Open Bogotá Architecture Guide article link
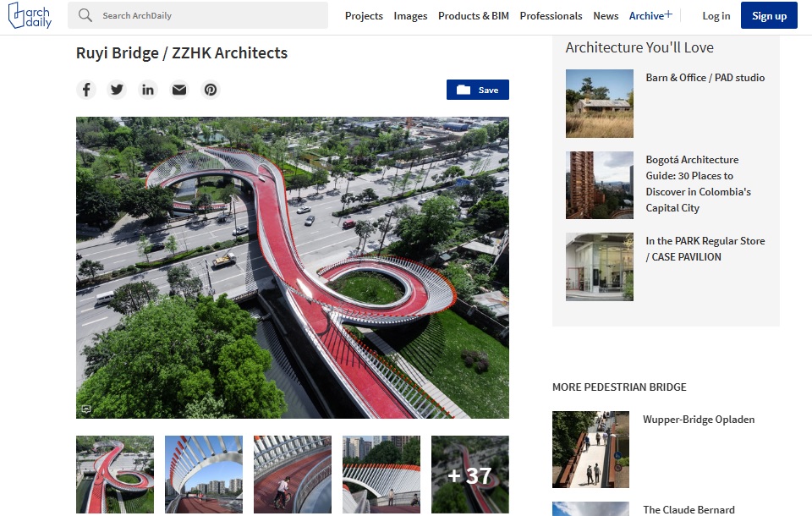The width and height of the screenshot is (812, 516). tap(698, 184)
